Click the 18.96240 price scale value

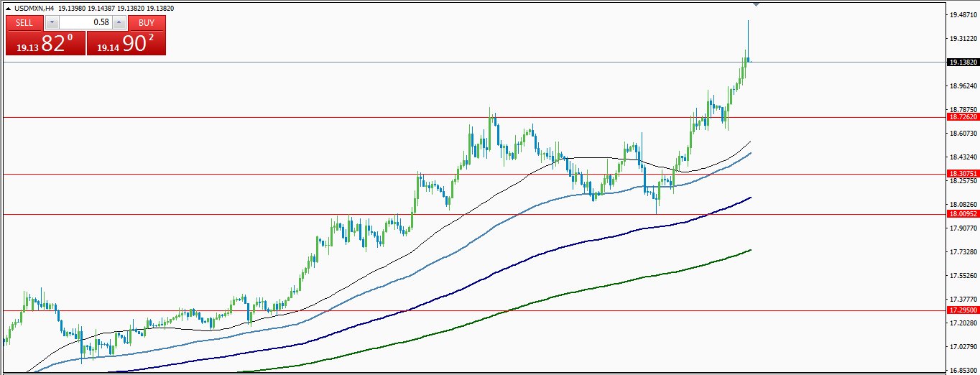click(x=963, y=86)
